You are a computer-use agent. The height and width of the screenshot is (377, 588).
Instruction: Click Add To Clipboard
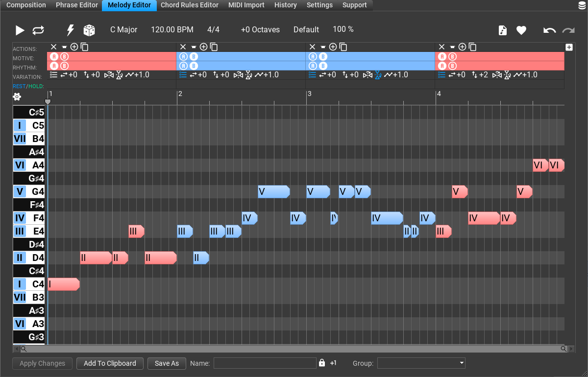point(110,363)
